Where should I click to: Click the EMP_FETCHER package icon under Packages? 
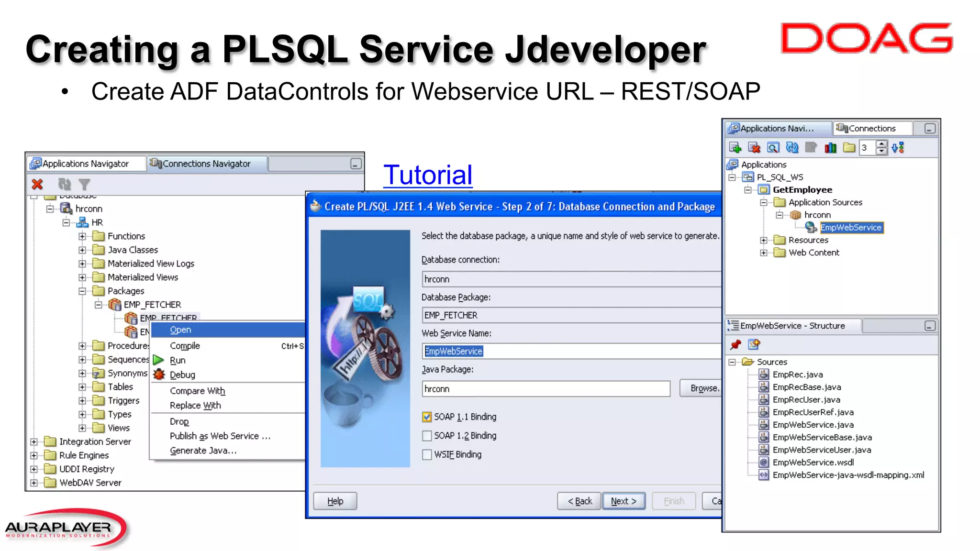click(x=114, y=305)
